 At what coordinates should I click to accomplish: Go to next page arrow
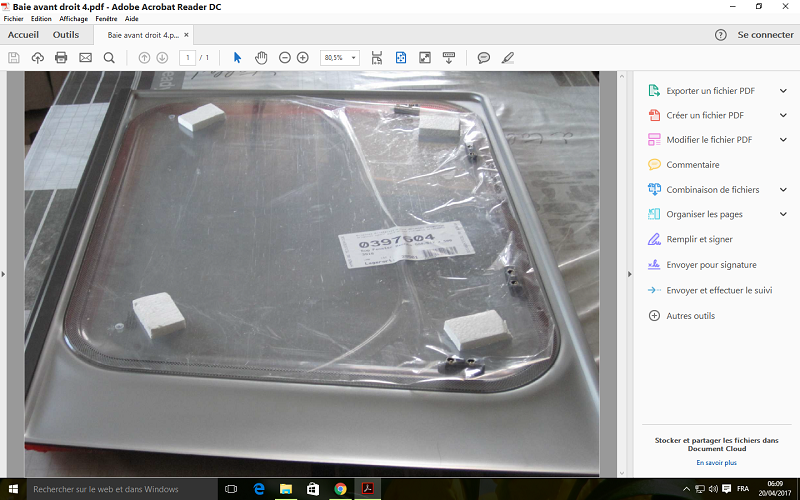point(161,58)
